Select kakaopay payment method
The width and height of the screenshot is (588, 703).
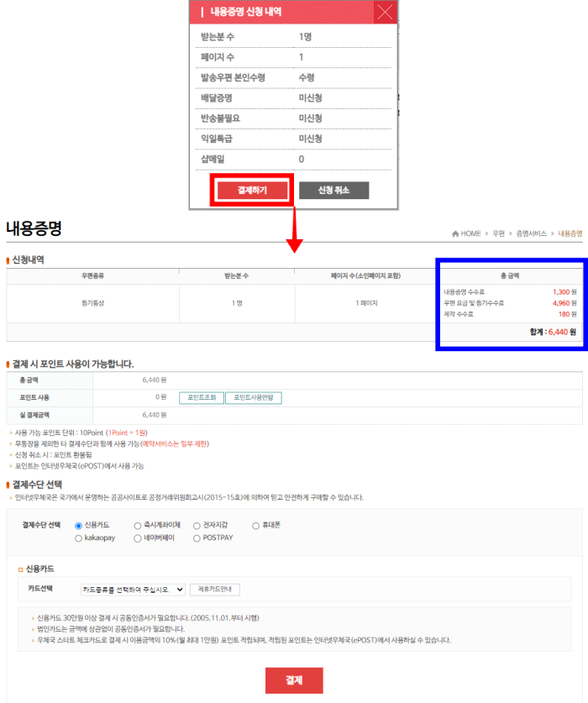78,538
